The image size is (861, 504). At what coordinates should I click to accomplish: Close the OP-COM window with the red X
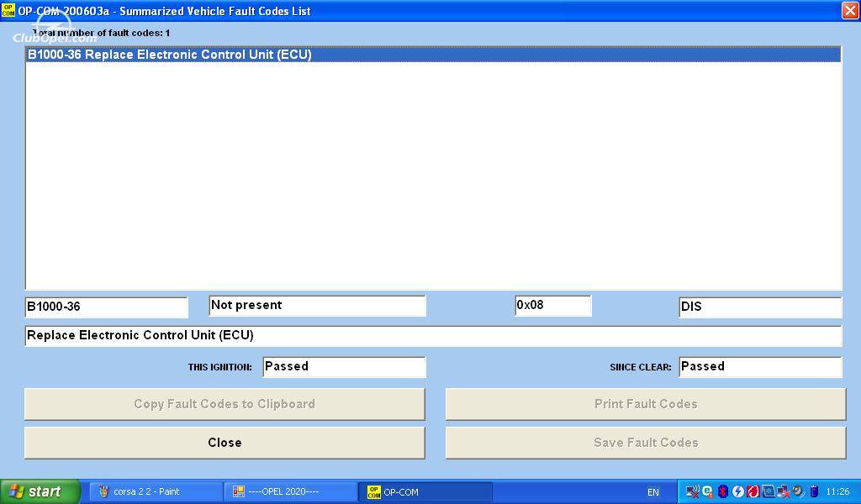pos(849,10)
